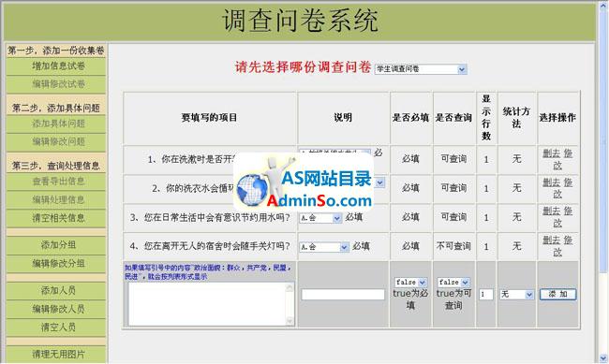Click 删去 for question 3

(x=552, y=211)
